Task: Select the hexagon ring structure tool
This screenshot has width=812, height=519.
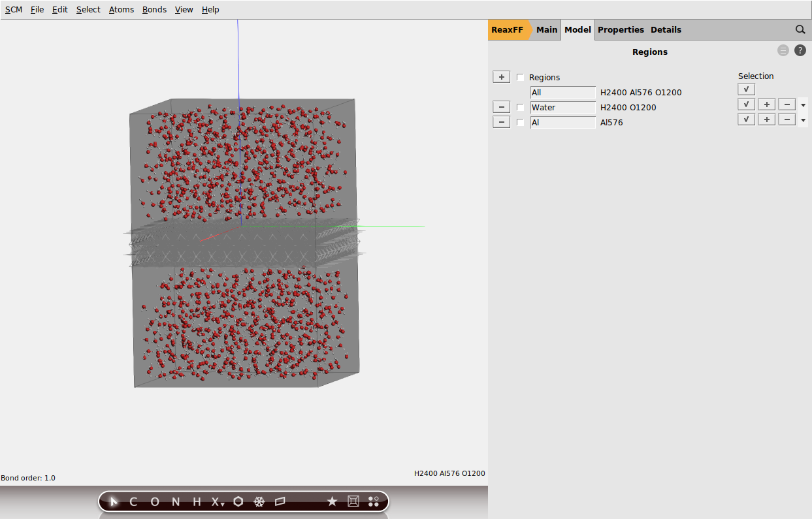Action: click(238, 501)
